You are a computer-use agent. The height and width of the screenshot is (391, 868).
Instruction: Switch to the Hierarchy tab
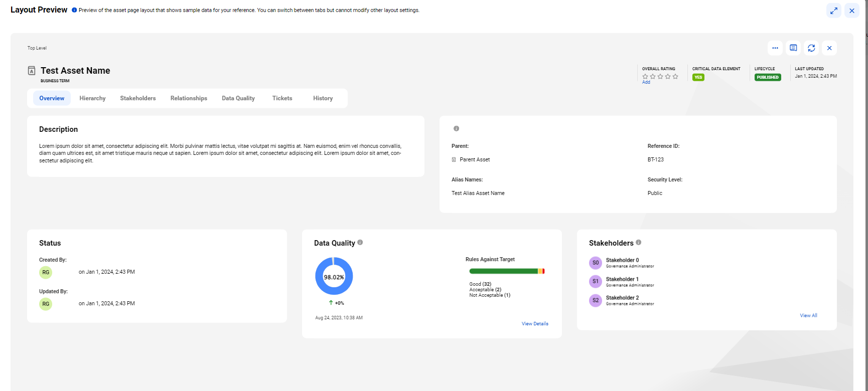[92, 98]
